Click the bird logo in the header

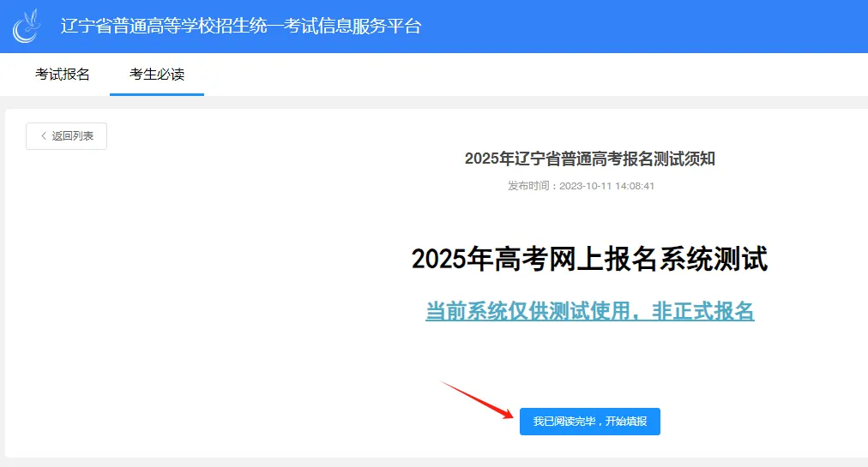click(27, 26)
